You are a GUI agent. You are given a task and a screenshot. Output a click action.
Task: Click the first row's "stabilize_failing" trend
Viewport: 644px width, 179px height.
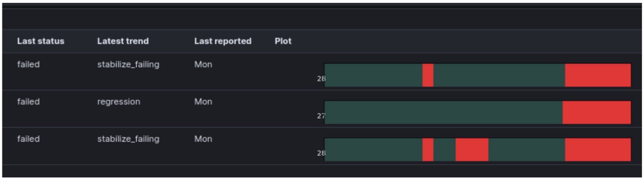(x=128, y=64)
